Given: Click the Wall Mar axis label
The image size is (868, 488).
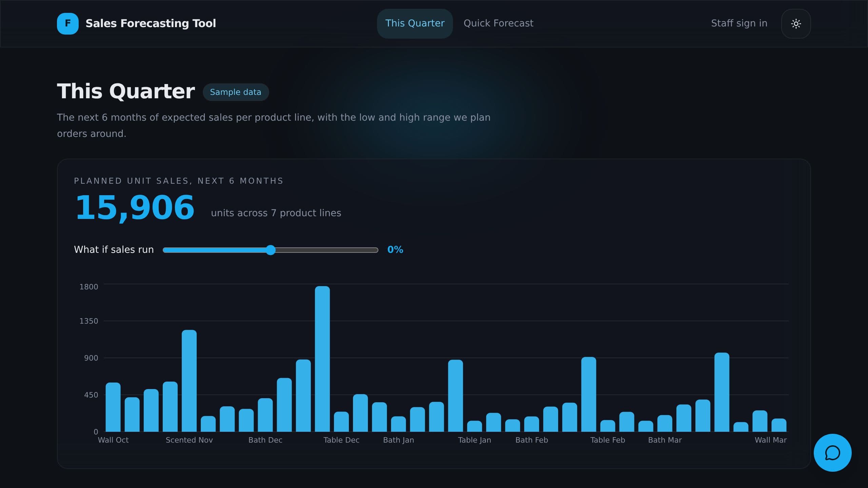Looking at the screenshot, I should click(770, 440).
